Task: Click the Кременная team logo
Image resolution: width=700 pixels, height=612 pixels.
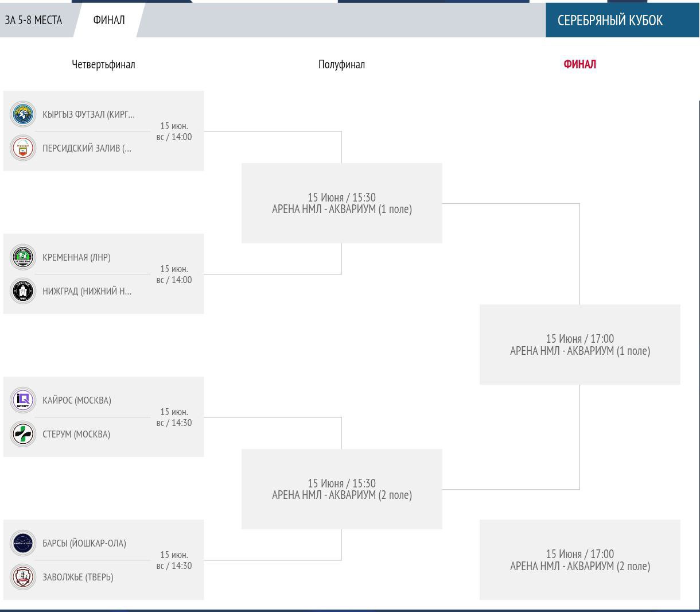Action: click(23, 257)
